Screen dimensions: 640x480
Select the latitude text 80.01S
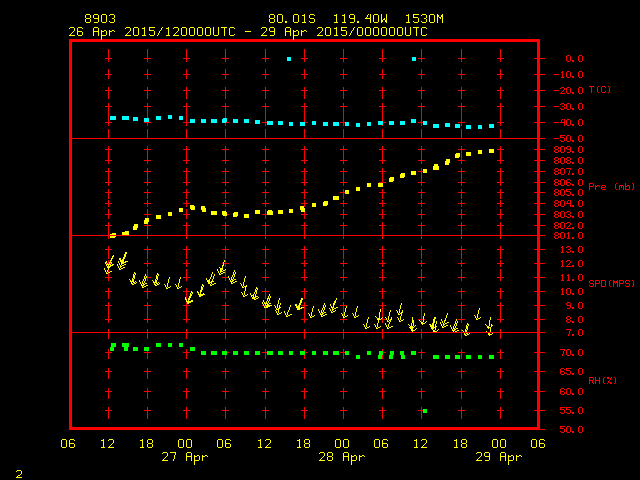292,19
